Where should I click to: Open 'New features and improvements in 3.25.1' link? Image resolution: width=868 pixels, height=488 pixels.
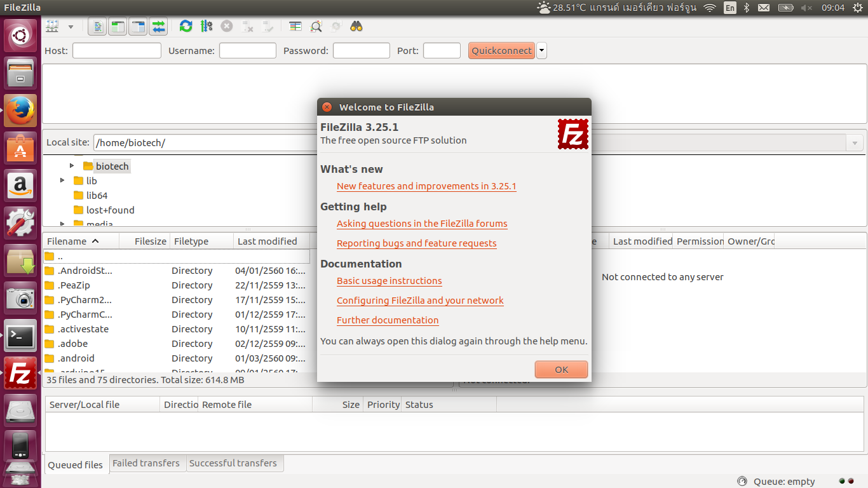click(426, 186)
